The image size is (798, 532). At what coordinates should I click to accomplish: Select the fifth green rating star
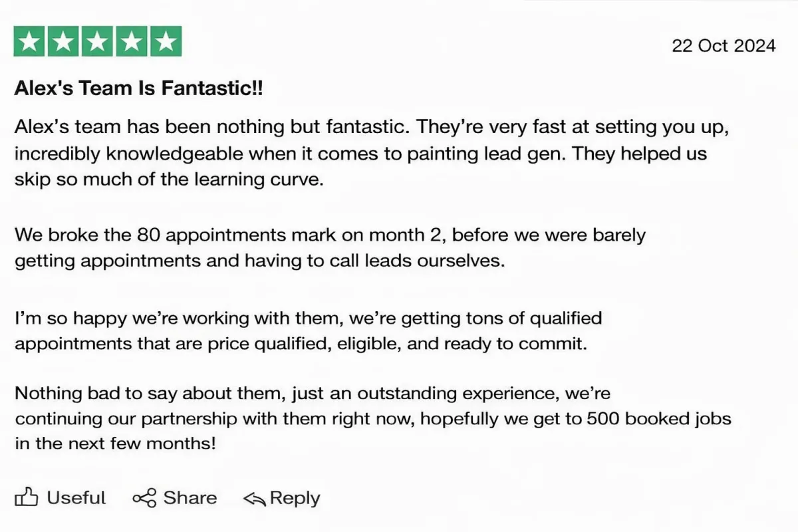tap(166, 42)
